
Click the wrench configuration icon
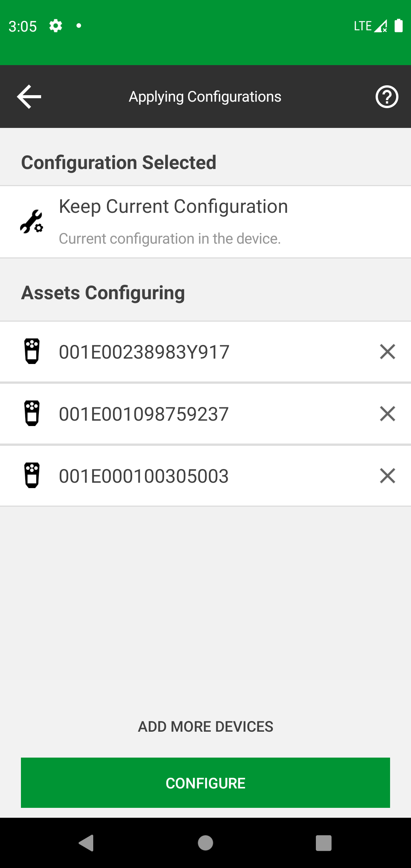click(32, 222)
